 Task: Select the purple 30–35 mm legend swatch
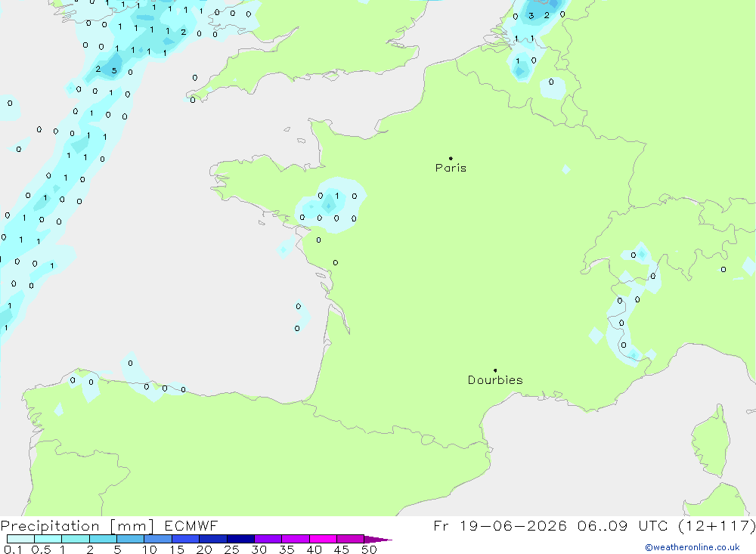[268, 539]
